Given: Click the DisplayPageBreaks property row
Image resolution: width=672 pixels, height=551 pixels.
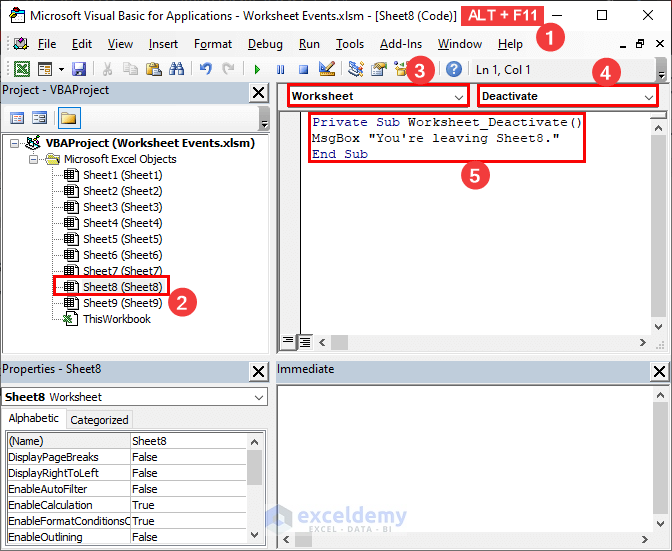Looking at the screenshot, I should pos(127,457).
